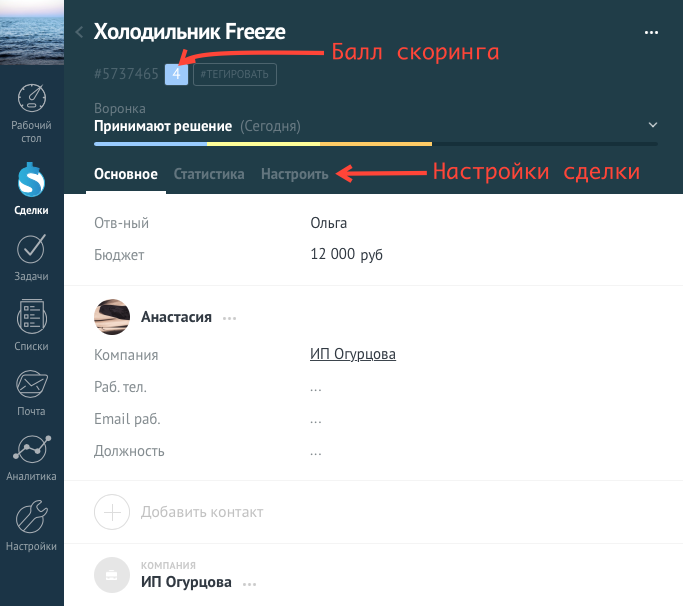Screen dimensions: 683x606
Task: Open the Почта mail icon
Action: click(31, 384)
